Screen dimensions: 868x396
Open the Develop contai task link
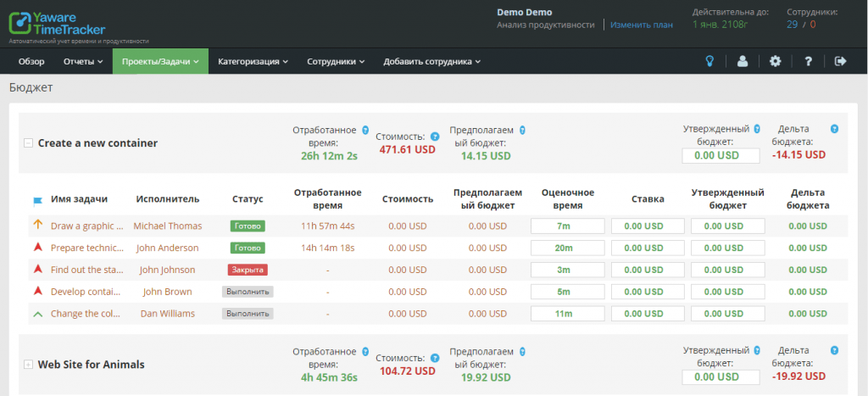(86, 292)
